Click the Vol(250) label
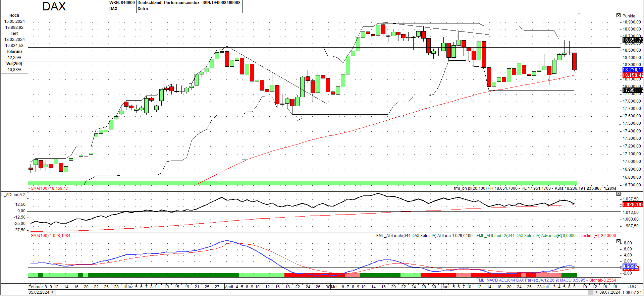This screenshot has width=644, height=296. tap(14, 64)
